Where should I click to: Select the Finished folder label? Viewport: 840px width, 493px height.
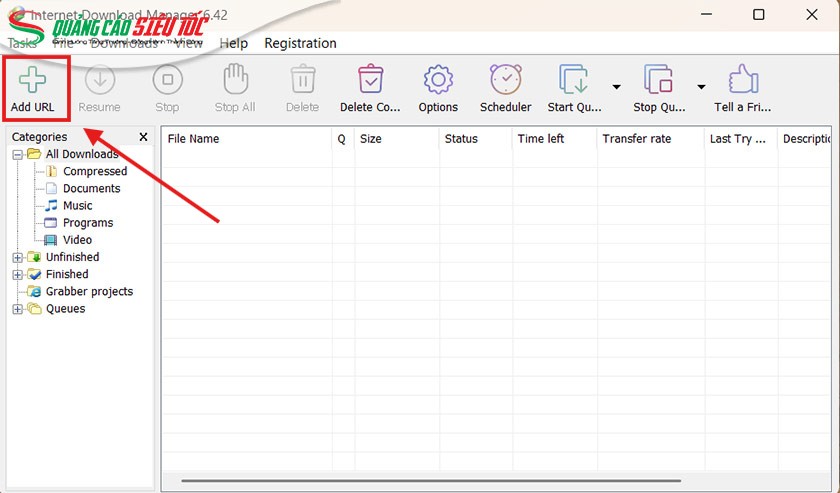point(67,274)
